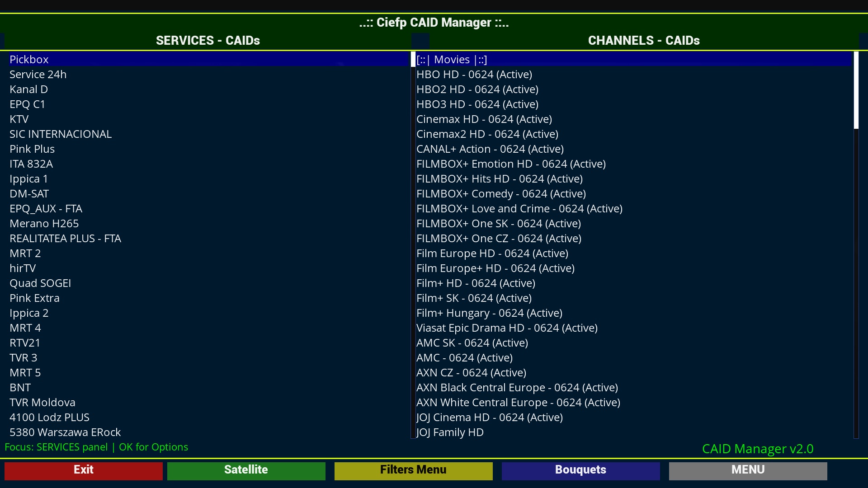
Task: Select ITA 832A service
Action: (209, 164)
